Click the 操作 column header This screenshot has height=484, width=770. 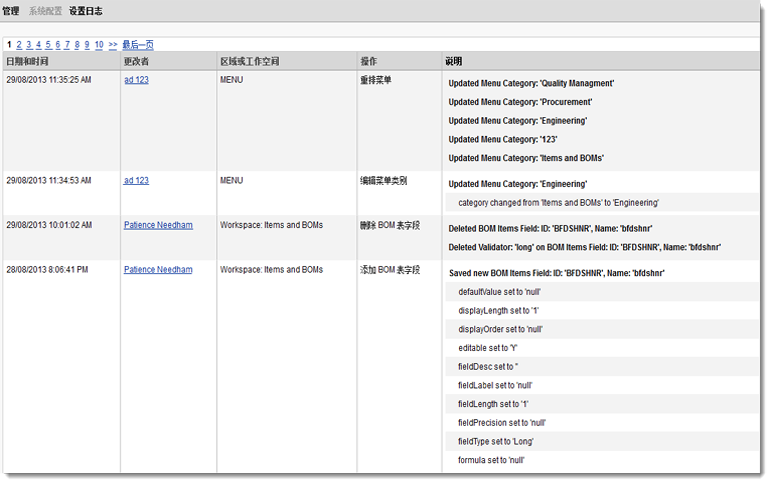coord(369,61)
